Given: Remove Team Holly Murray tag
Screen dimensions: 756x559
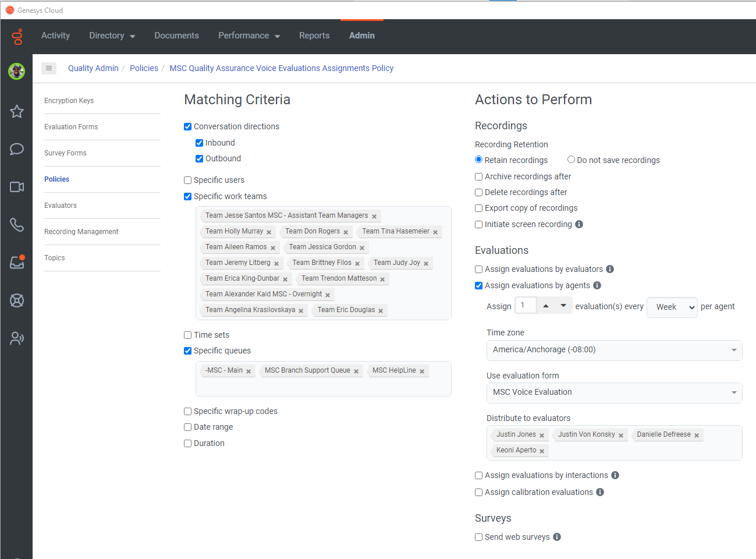Looking at the screenshot, I should click(269, 232).
